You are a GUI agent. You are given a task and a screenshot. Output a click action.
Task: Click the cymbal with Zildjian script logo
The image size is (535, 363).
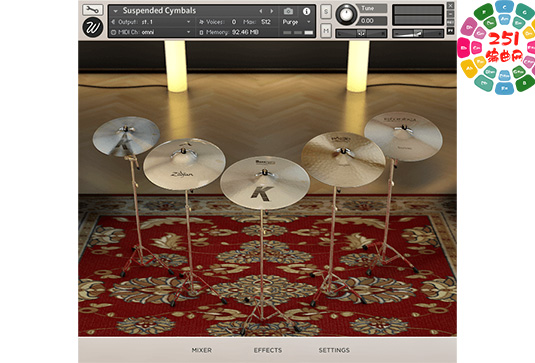tap(184, 164)
